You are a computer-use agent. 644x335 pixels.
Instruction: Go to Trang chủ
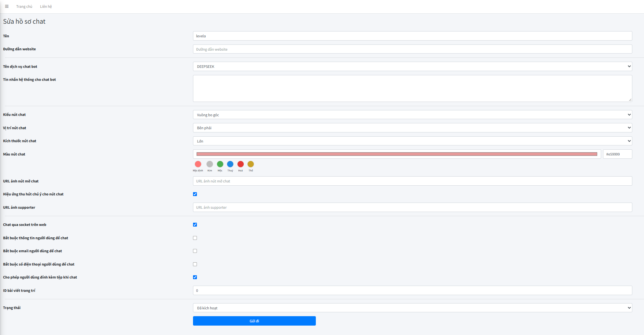[x=24, y=6]
